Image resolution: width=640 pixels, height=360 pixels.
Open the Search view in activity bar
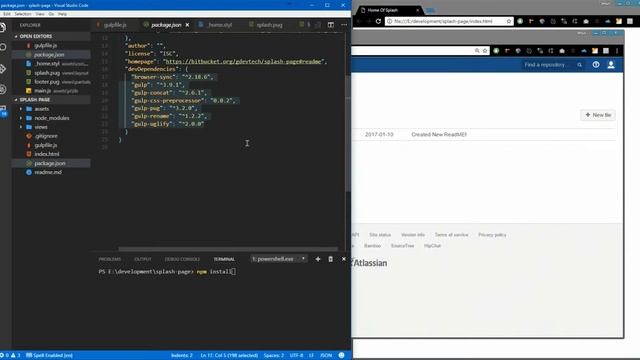[x=3, y=47]
